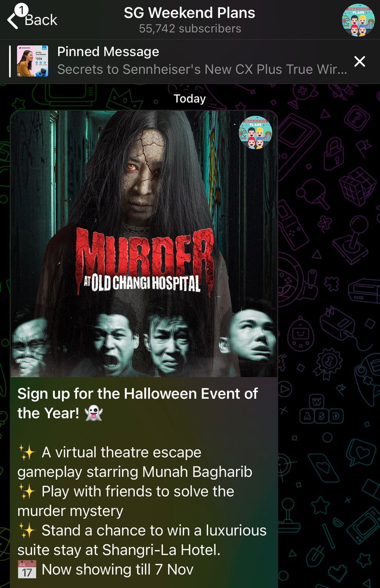View the 55,742 subscribers info
Screen dimensions: 380x588
point(190,28)
